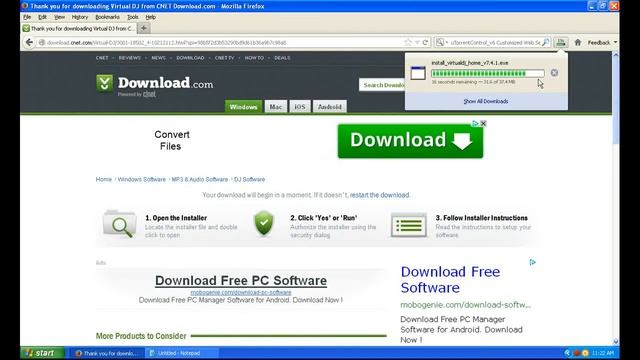Click the magnifier folder installer icon
This screenshot has height=360, width=640.
point(119,224)
